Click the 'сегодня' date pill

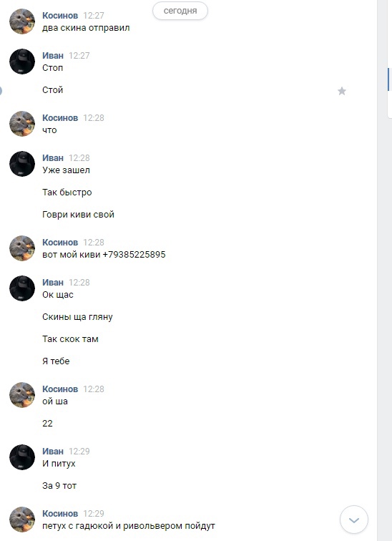180,11
